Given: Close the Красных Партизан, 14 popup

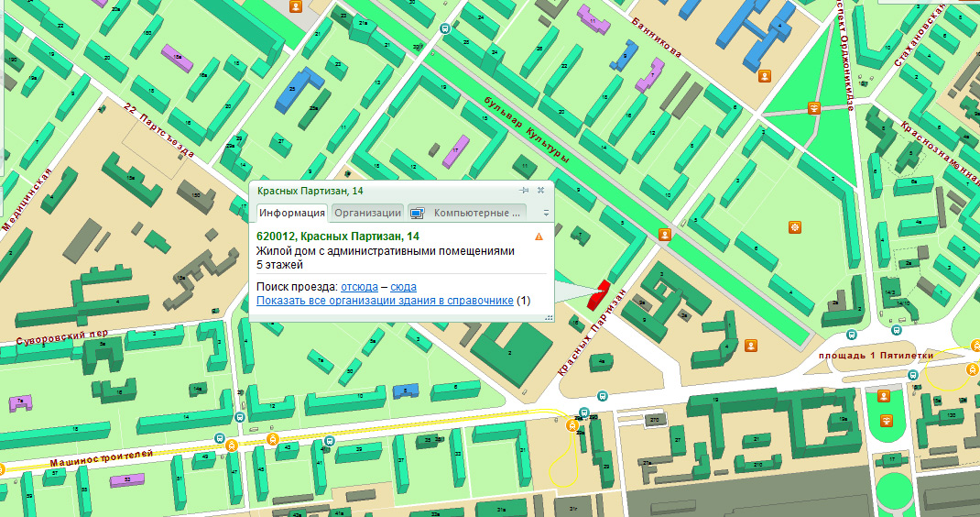Looking at the screenshot, I should 540,190.
